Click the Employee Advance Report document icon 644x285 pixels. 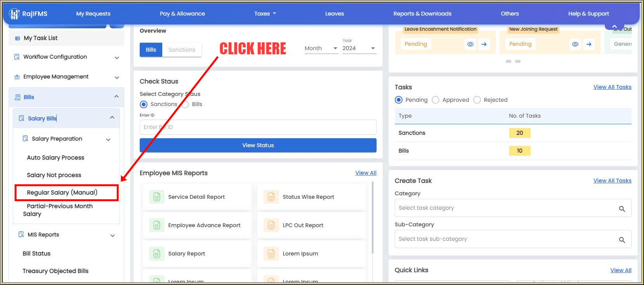157,225
